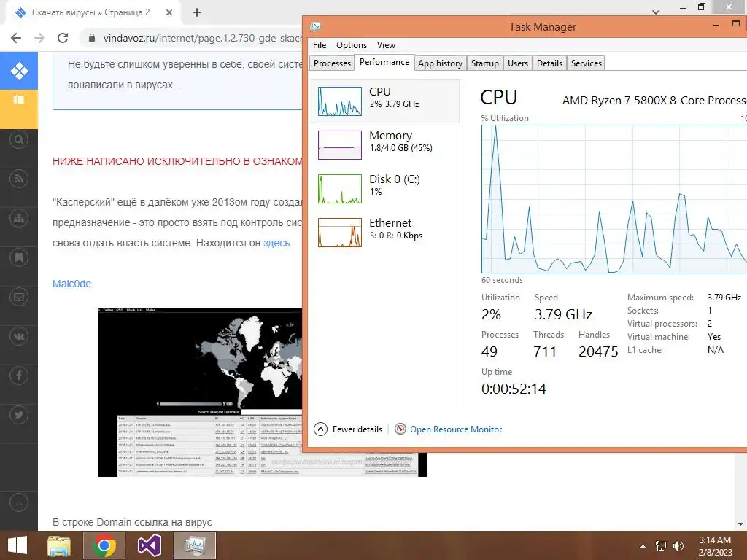Click the Task Manager title bar icon

(x=315, y=27)
